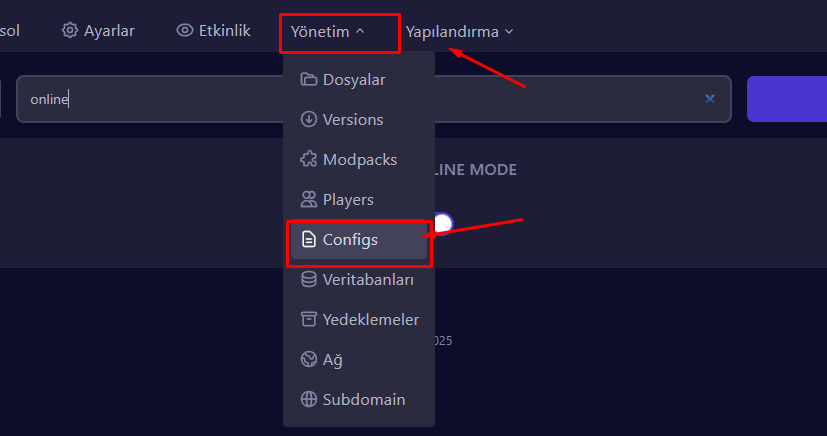Click the Etkinlik eye icon

[184, 31]
